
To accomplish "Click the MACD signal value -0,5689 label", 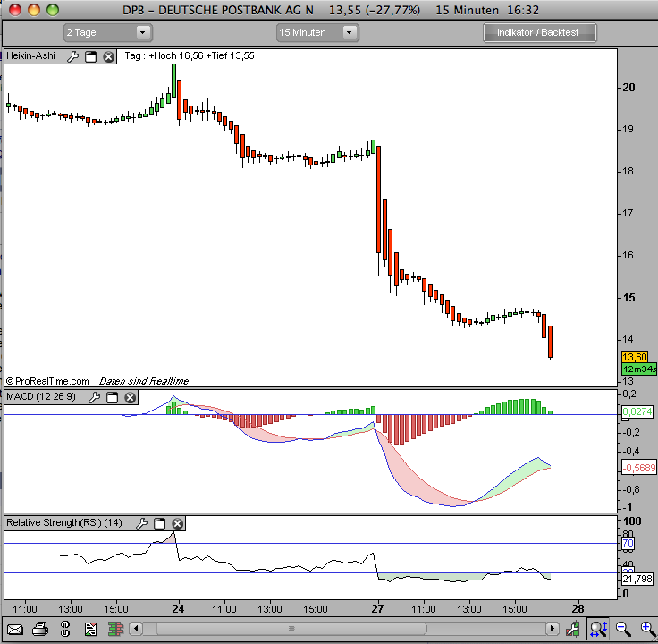I will point(639,467).
